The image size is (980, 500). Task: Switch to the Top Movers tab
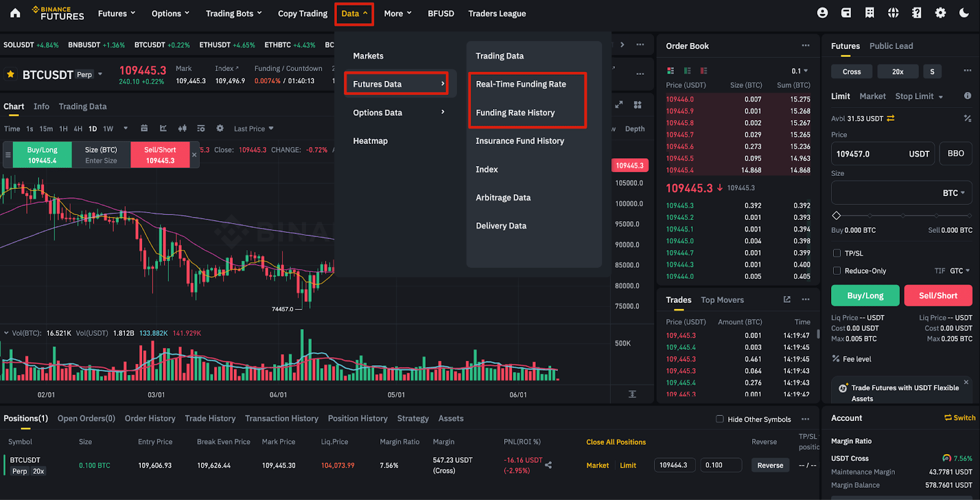[x=722, y=300]
